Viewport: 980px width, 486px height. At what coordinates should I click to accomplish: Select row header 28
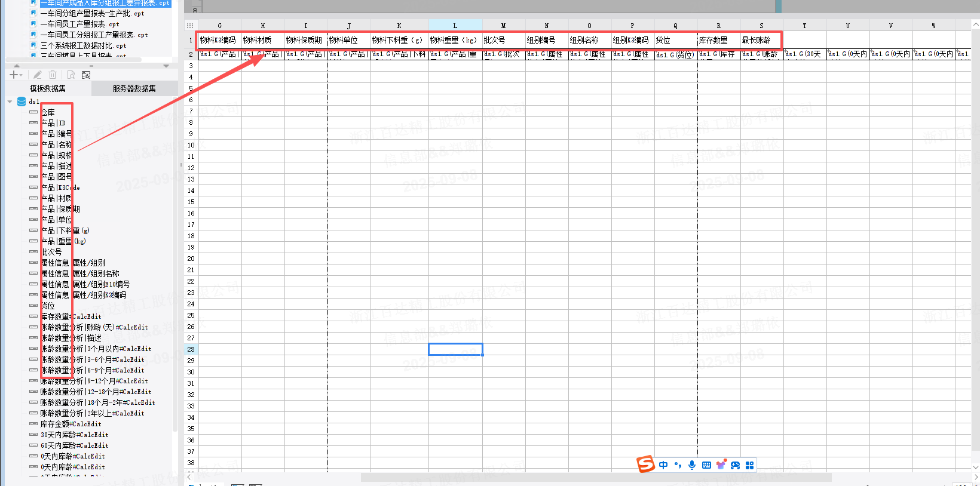191,349
